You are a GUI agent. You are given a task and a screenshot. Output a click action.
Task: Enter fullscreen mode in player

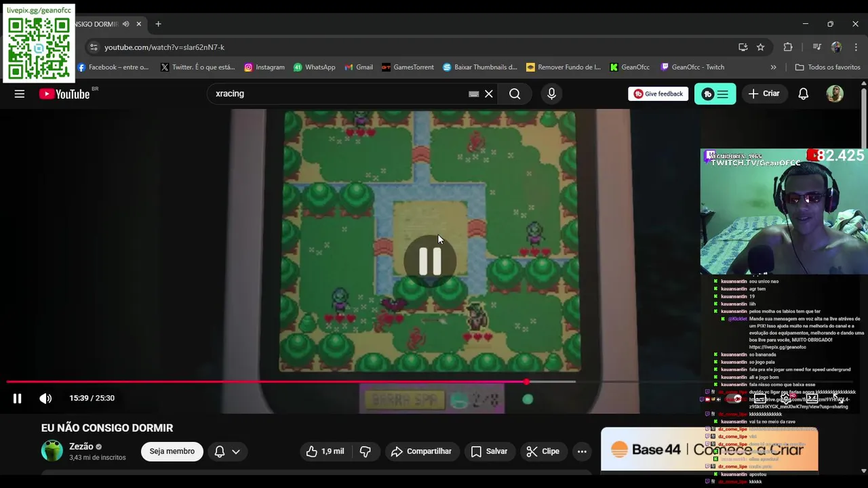[x=837, y=399]
